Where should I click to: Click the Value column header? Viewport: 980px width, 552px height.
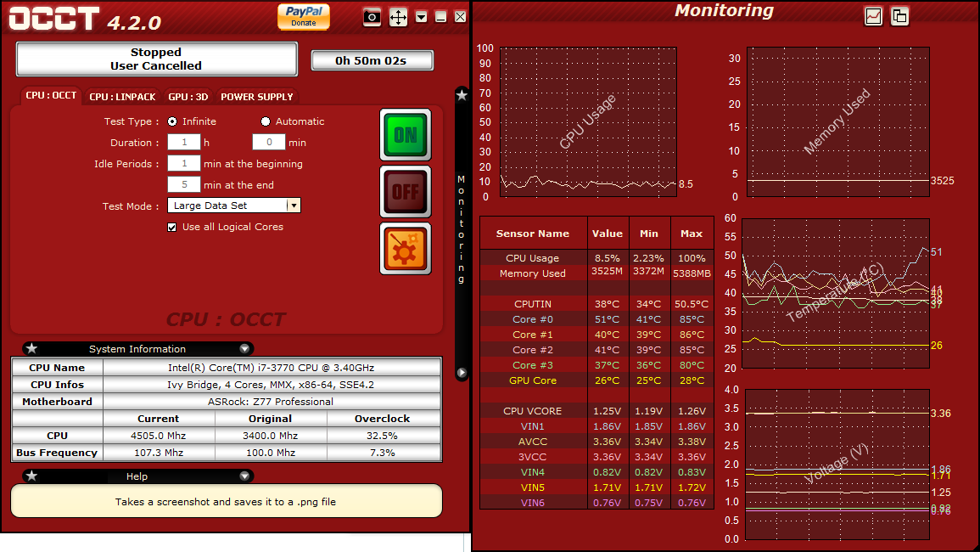(x=608, y=234)
